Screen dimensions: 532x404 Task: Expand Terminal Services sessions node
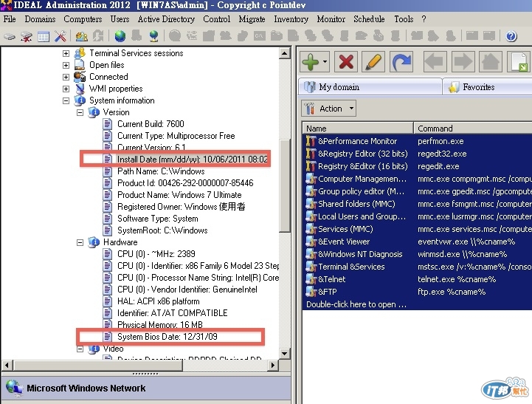pyautogui.click(x=66, y=53)
